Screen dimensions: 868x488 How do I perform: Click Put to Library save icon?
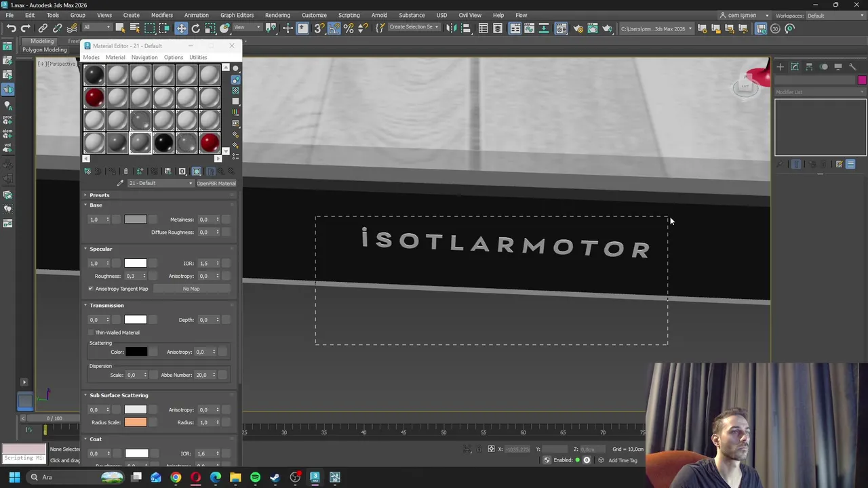coord(167,171)
